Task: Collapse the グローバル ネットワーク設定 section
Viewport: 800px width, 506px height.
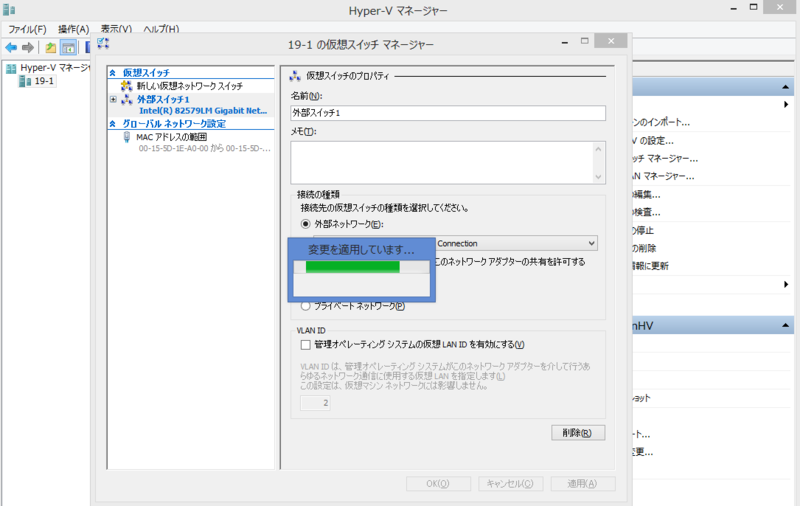Action: point(112,124)
